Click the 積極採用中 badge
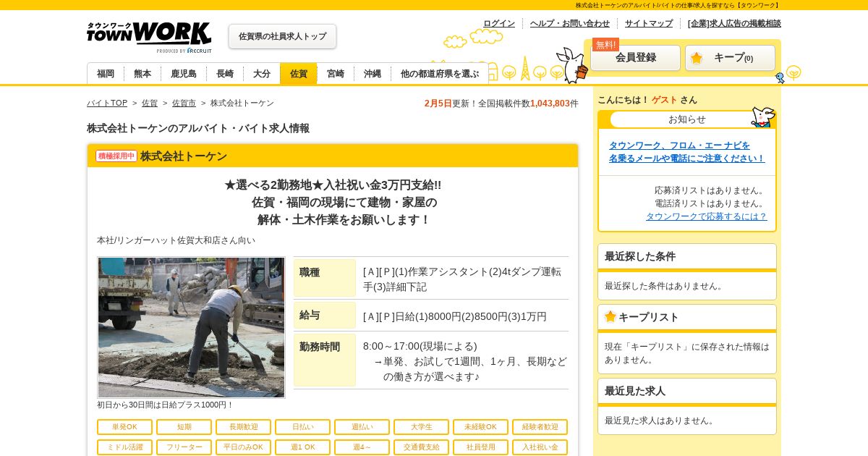The height and width of the screenshot is (456, 868). tap(116, 156)
